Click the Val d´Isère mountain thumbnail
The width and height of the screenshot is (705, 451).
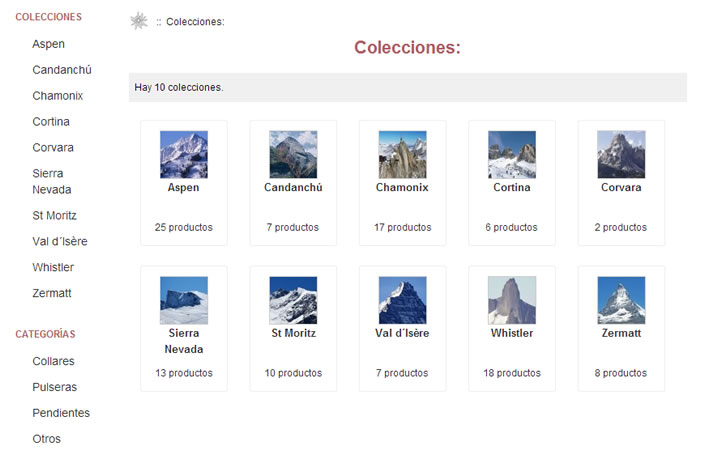click(402, 300)
